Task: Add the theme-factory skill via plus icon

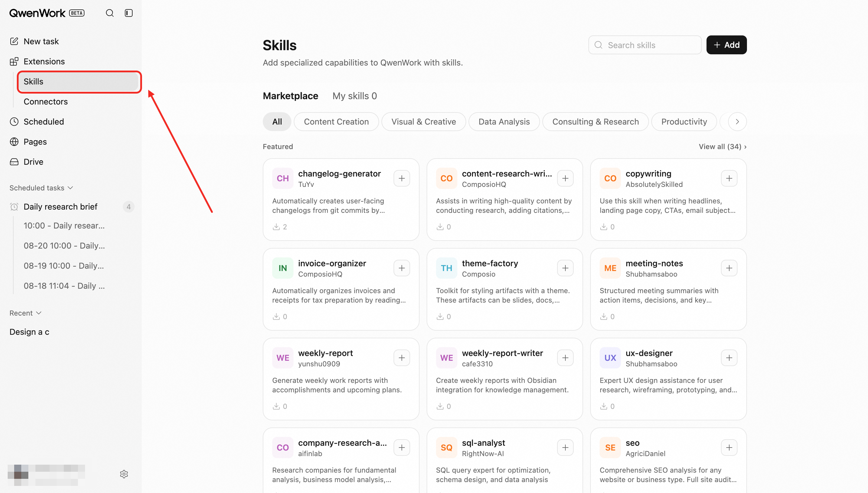Action: (x=565, y=268)
